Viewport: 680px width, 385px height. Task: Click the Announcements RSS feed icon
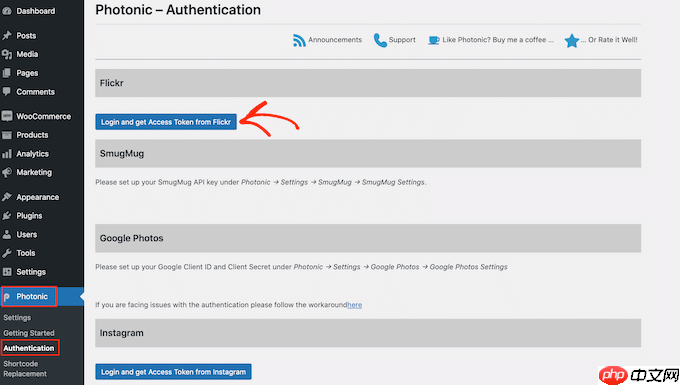[299, 40]
